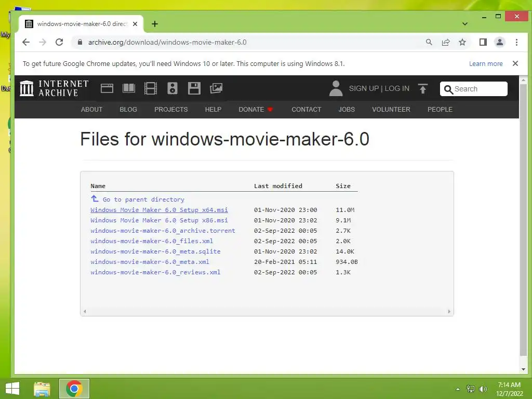The image size is (532, 399).
Task: Open the Software floppy disk icon
Action: click(x=194, y=88)
